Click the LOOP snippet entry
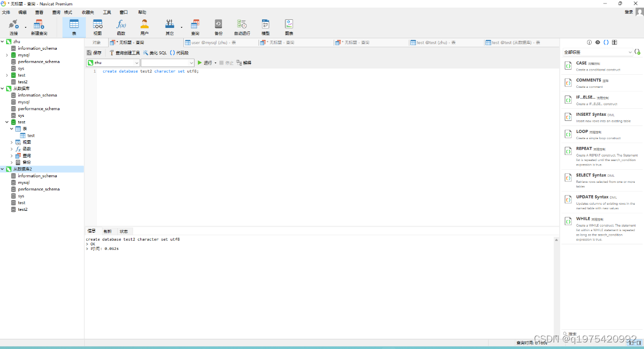Image resolution: width=644 pixels, height=349 pixels. click(602, 134)
